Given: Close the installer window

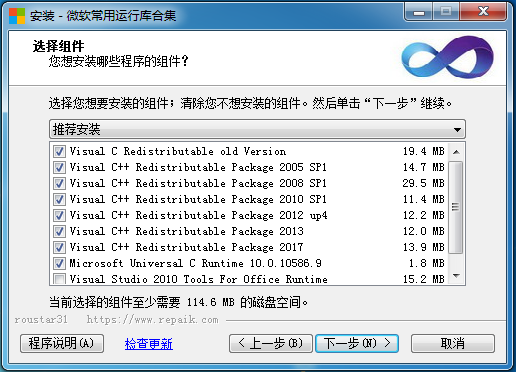Looking at the screenshot, I should pos(483,12).
